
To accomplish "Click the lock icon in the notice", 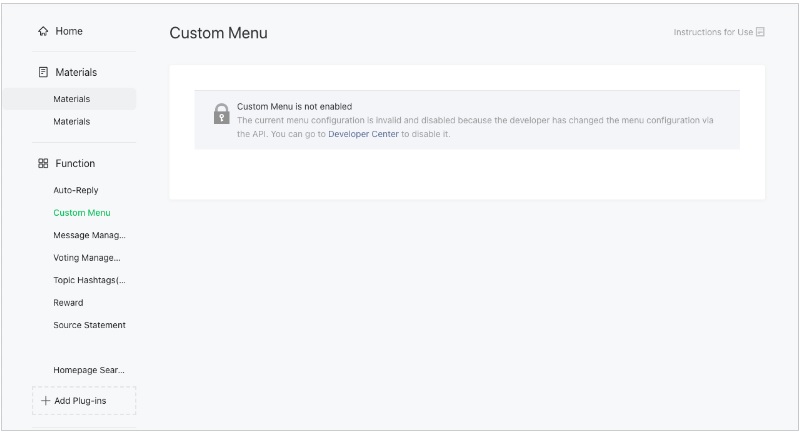I will tap(222, 114).
